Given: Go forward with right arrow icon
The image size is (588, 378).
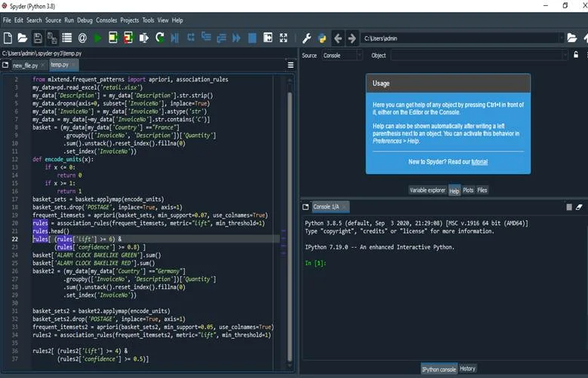Looking at the screenshot, I should pyautogui.click(x=352, y=38).
